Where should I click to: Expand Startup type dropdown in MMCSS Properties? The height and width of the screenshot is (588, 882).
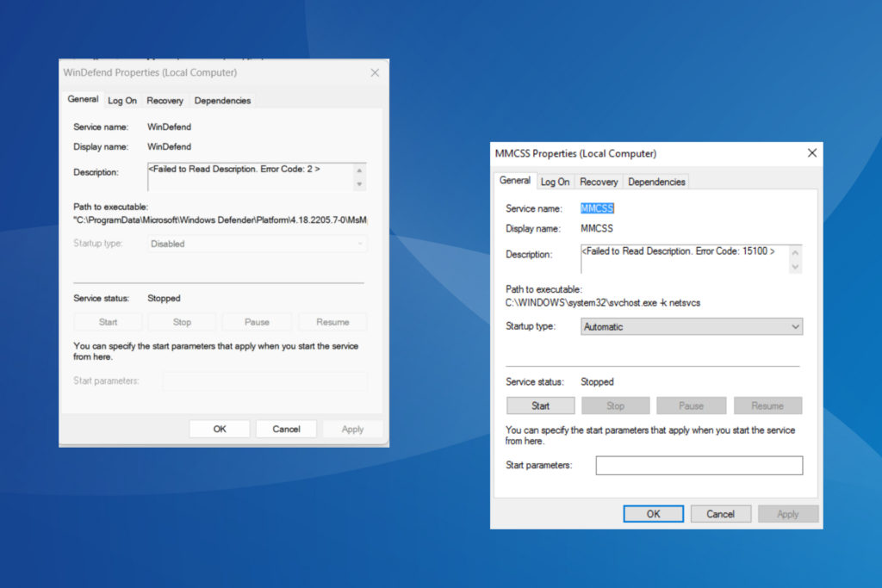coord(692,326)
